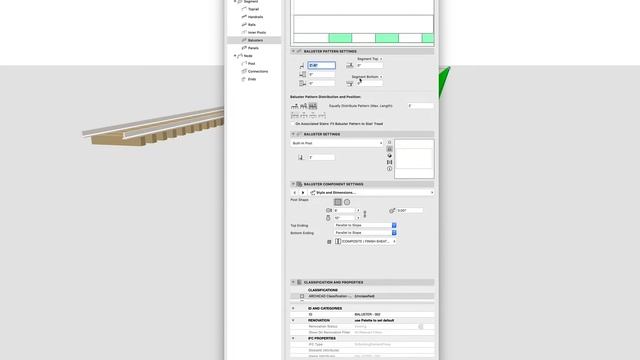Collapse the Baluster Component Settings panel
The height and width of the screenshot is (360, 640).
[x=293, y=184]
